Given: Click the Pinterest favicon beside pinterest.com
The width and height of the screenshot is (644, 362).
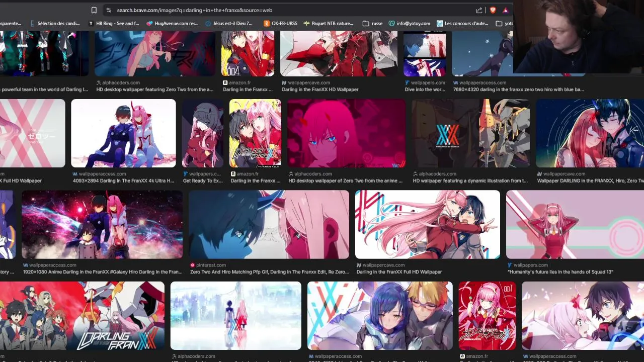Looking at the screenshot, I should click(192, 265).
